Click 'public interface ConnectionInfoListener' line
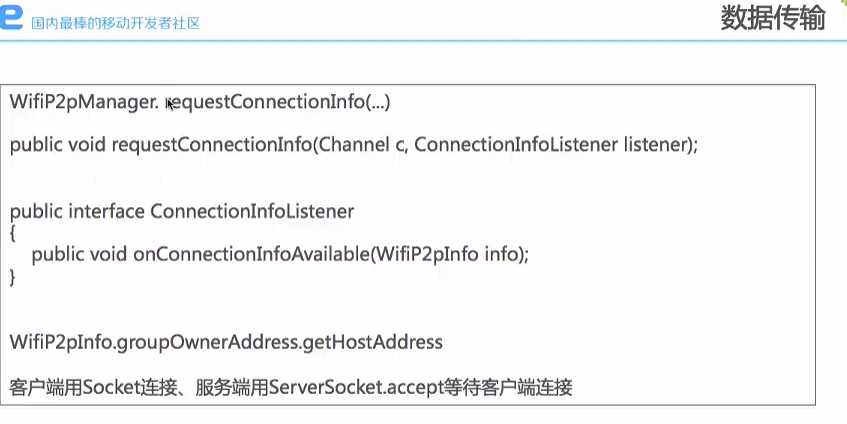The width and height of the screenshot is (847, 424). 182,211
